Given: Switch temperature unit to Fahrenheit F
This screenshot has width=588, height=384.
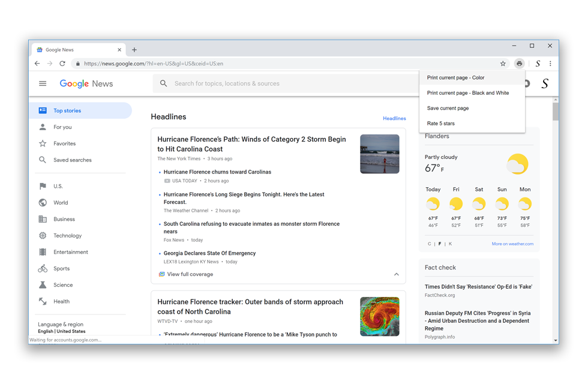Looking at the screenshot, I should coord(439,244).
